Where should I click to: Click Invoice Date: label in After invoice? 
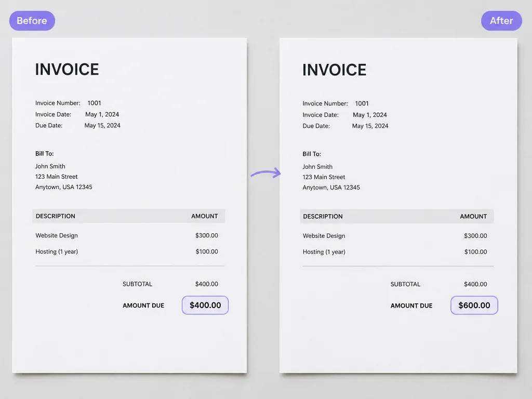[321, 115]
